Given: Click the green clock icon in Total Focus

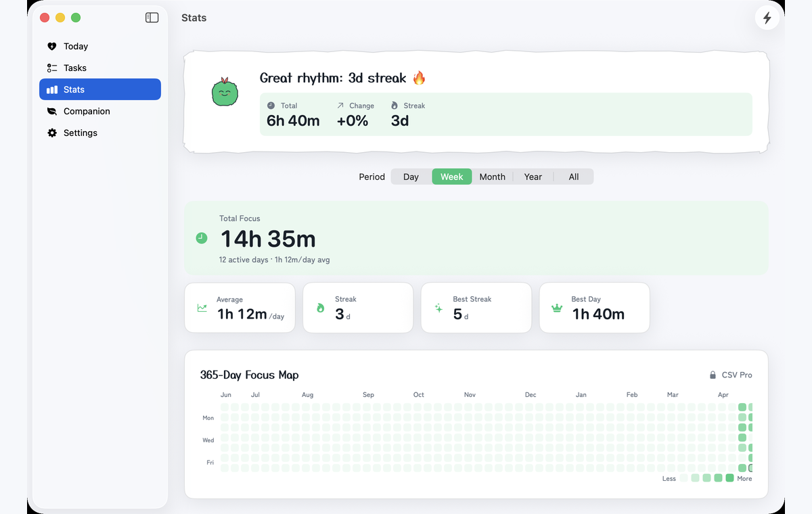Looking at the screenshot, I should pos(202,238).
